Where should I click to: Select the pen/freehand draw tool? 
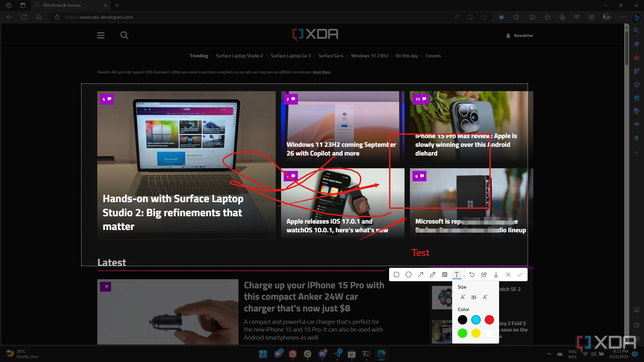click(433, 275)
